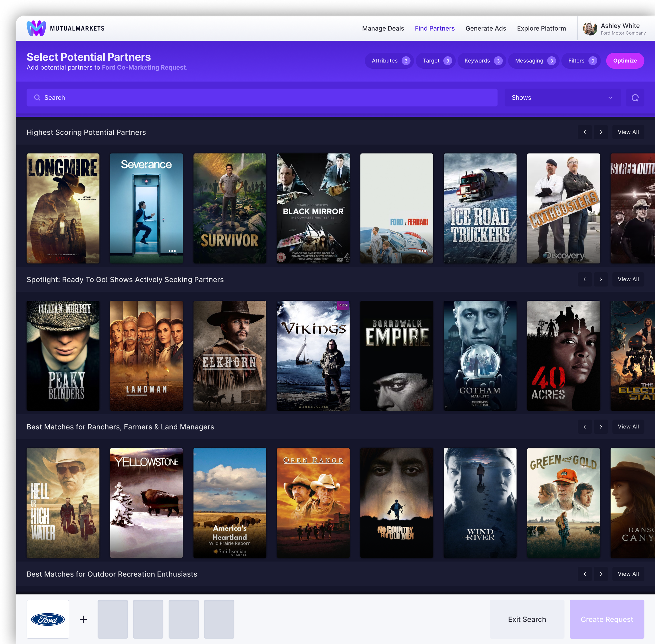Go to next Highest Scoring partners page
The height and width of the screenshot is (644, 655).
click(601, 132)
